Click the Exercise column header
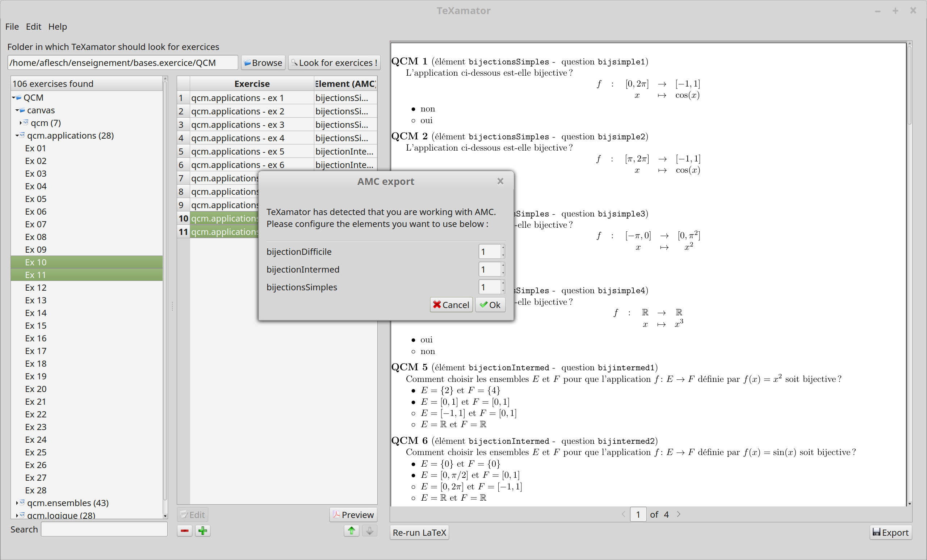This screenshot has width=927, height=560. [252, 84]
